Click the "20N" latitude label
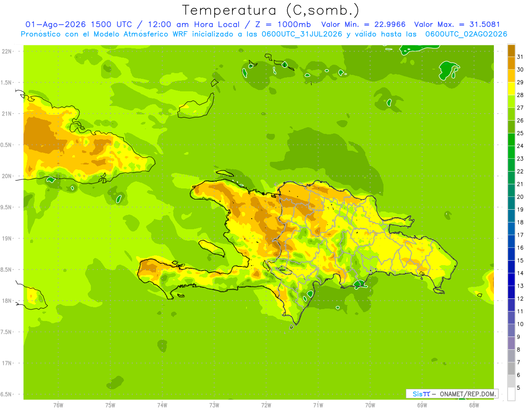This screenshot has width=532, height=411. (x=6, y=176)
